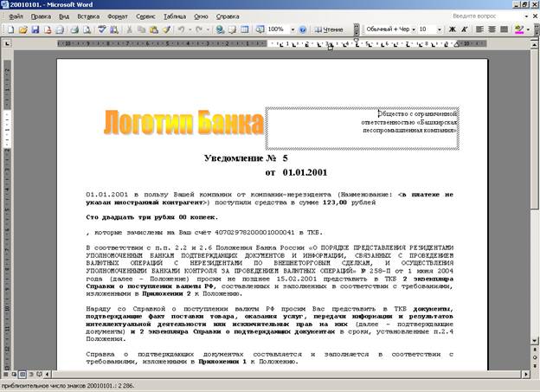Click the Cut scissors icon
Viewport: 540px width, 392px height.
point(130,29)
